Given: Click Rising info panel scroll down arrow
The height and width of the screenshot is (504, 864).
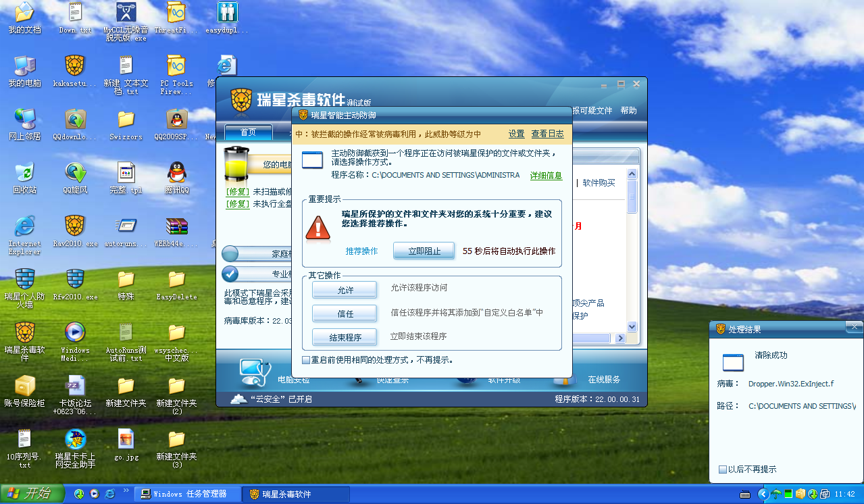Looking at the screenshot, I should (x=632, y=326).
